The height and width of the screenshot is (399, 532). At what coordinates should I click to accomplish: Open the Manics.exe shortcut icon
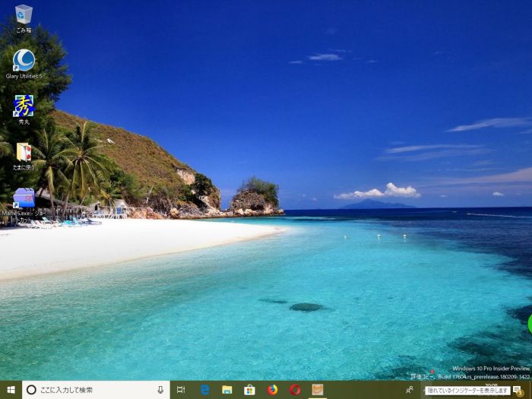click(24, 198)
